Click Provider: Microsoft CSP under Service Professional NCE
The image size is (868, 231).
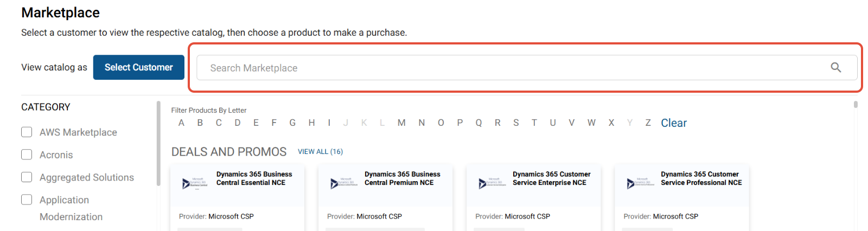[x=661, y=216]
